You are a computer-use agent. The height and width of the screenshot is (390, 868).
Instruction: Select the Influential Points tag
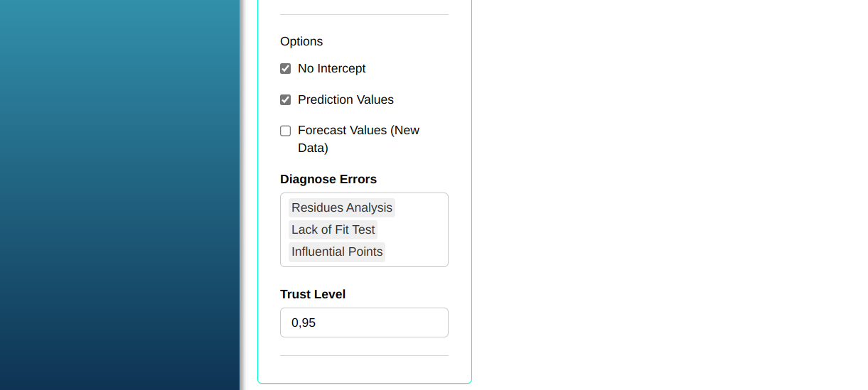(337, 252)
